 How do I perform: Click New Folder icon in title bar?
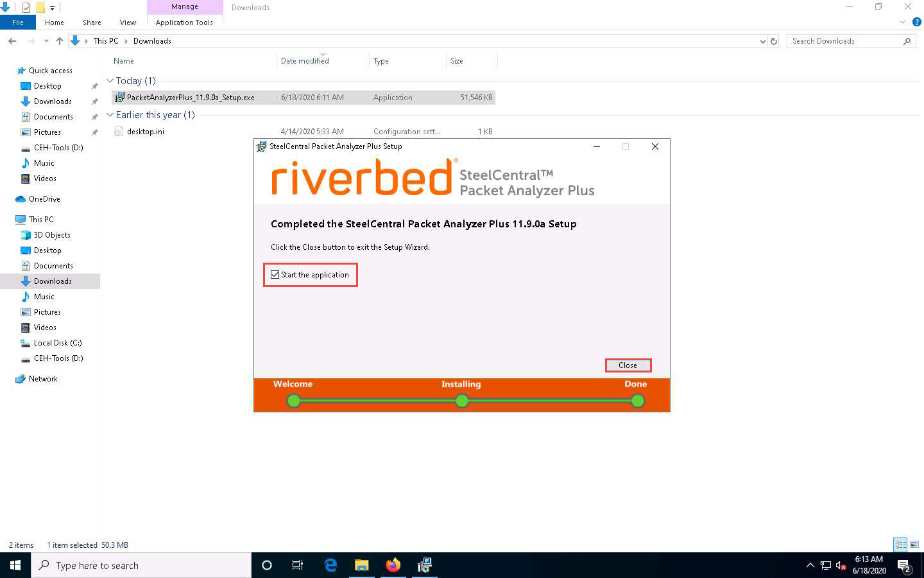tap(40, 8)
